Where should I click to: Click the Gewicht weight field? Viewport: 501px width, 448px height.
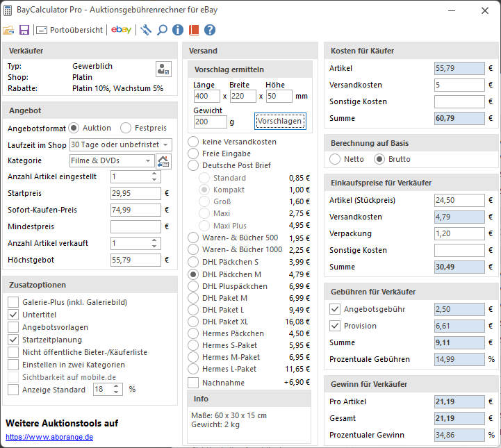coord(211,122)
